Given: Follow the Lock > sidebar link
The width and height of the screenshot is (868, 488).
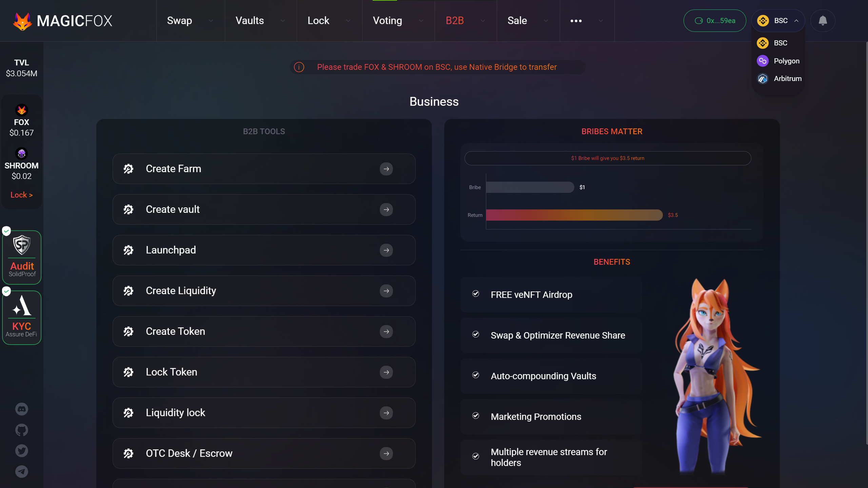Looking at the screenshot, I should coord(21,195).
